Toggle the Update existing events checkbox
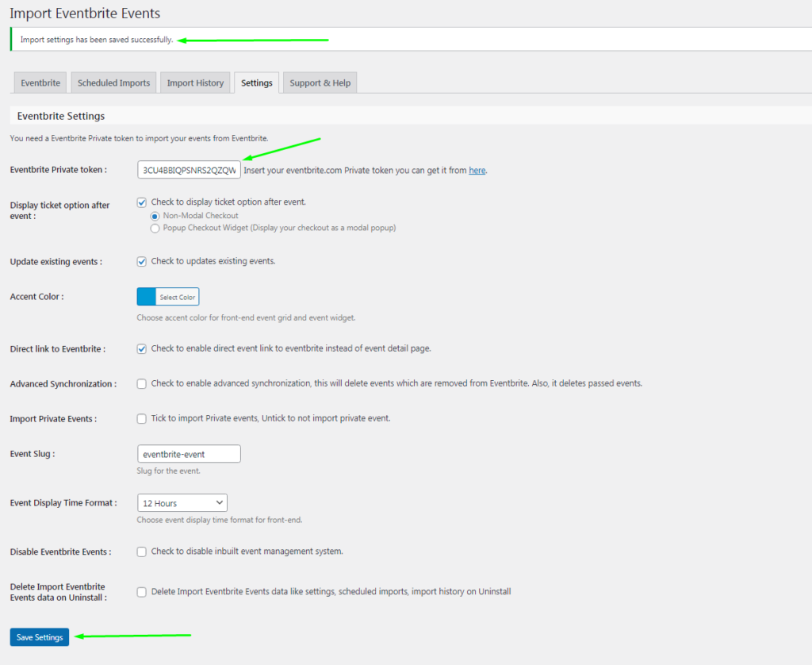This screenshot has width=812, height=665. click(142, 261)
